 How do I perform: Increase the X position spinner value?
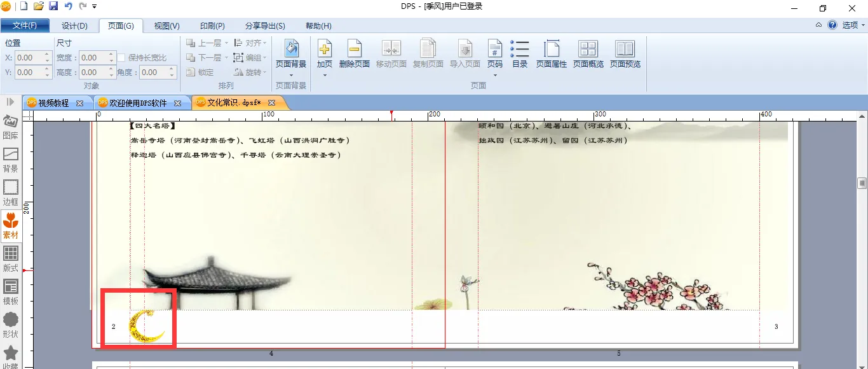click(x=47, y=55)
